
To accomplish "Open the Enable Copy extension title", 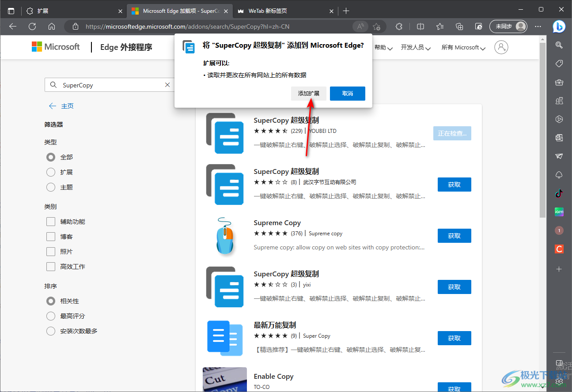I will (273, 376).
